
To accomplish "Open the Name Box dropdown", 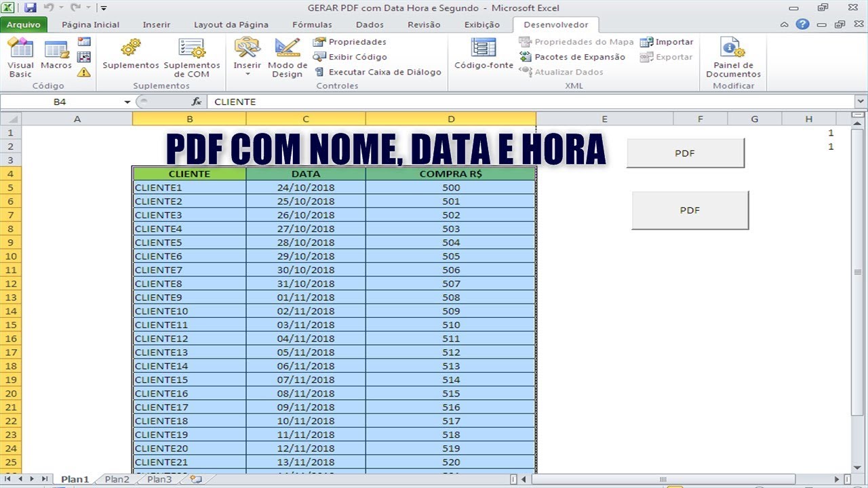I will pos(127,102).
